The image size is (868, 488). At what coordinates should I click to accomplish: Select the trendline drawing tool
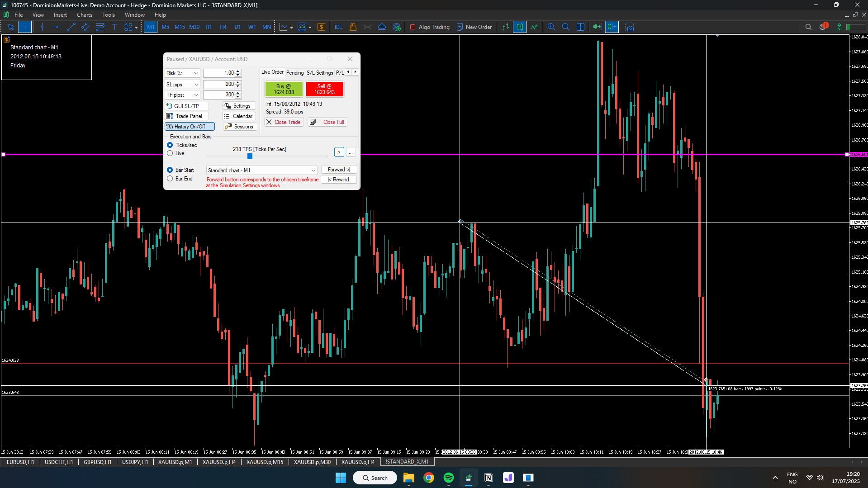click(71, 27)
